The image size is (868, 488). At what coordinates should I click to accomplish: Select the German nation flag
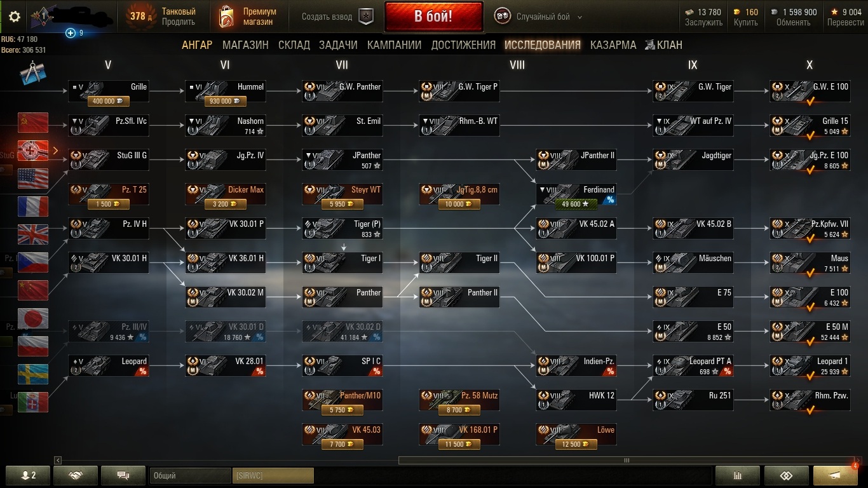pos(33,151)
